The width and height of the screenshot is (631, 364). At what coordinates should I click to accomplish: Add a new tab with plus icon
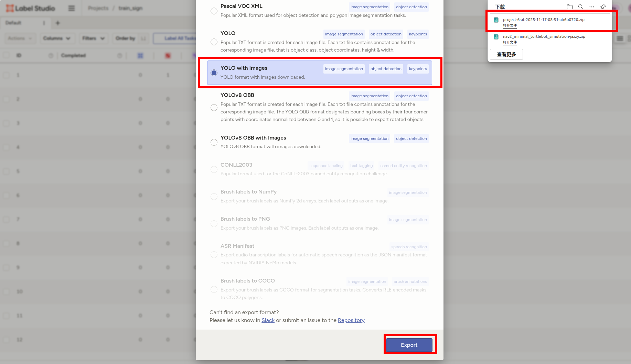click(58, 23)
